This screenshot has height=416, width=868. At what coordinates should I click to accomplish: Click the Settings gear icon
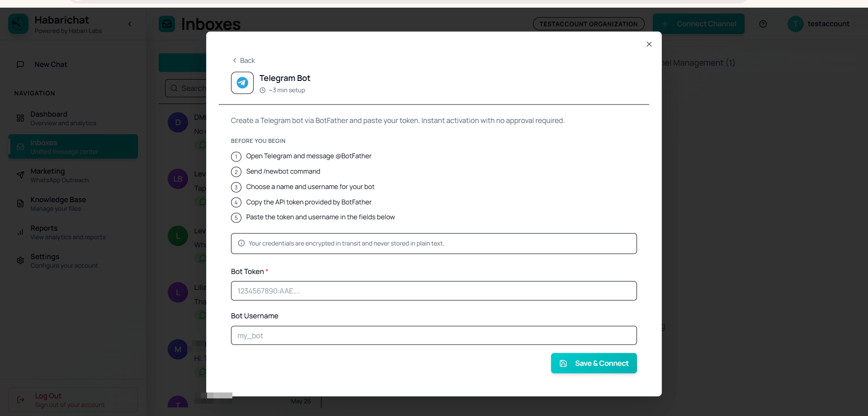[20, 260]
